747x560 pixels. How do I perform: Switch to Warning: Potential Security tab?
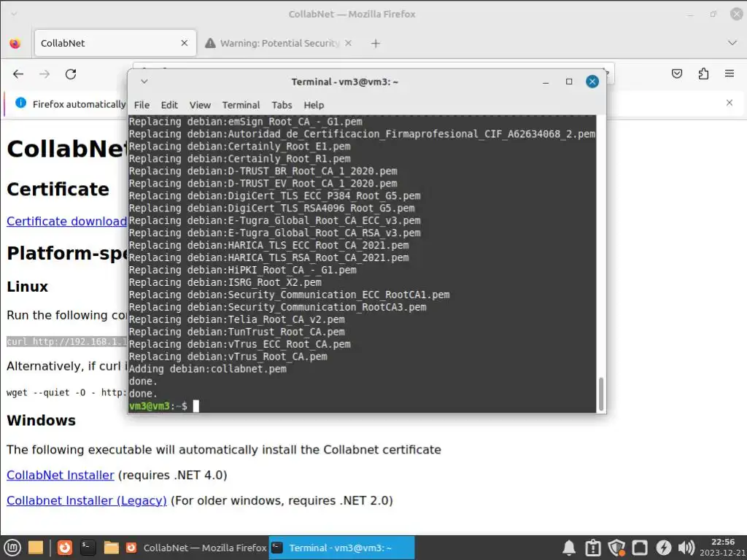point(279,43)
